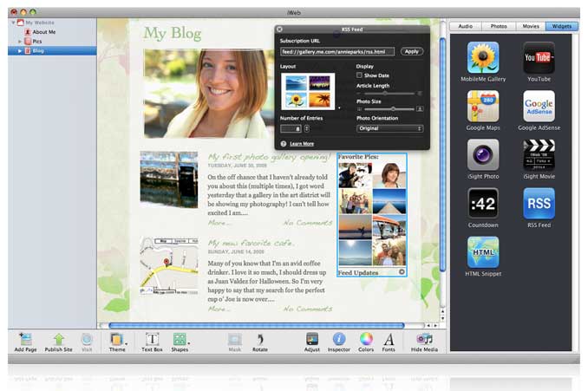Screen dimensions: 588x391
Task: Enable the Show Date checkbox
Action: click(360, 75)
